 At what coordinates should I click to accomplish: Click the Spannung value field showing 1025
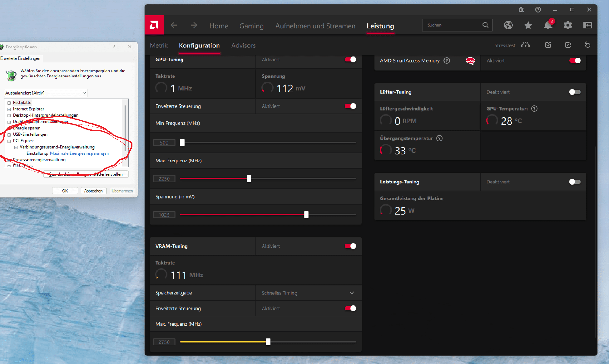tap(164, 215)
